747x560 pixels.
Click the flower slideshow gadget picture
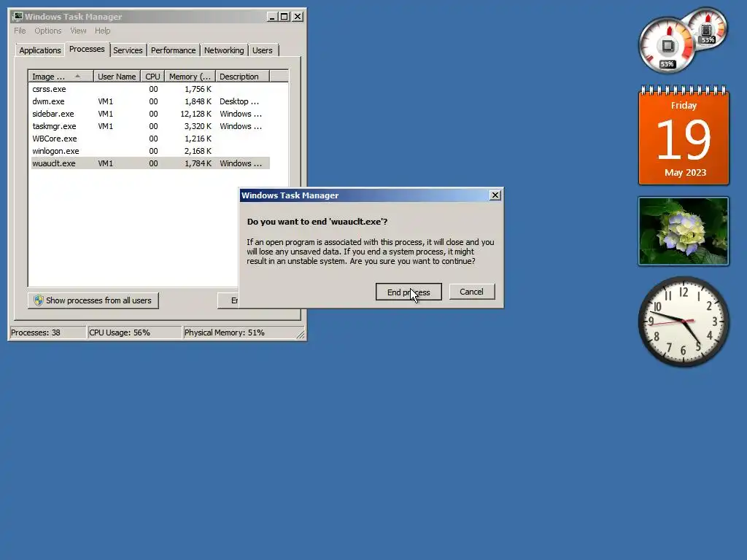[x=684, y=231]
